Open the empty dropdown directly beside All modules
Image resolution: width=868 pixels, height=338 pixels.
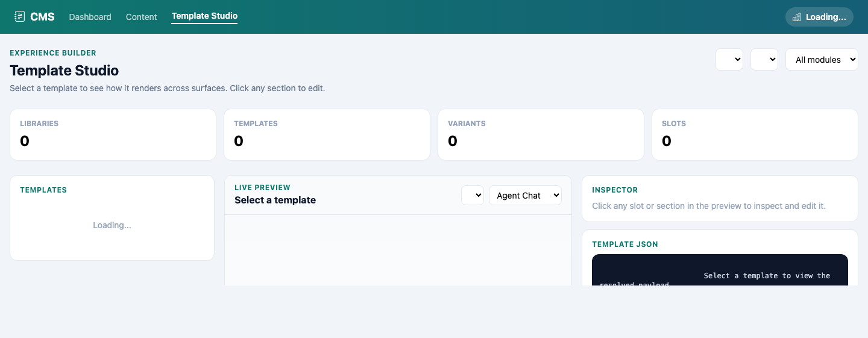(764, 60)
